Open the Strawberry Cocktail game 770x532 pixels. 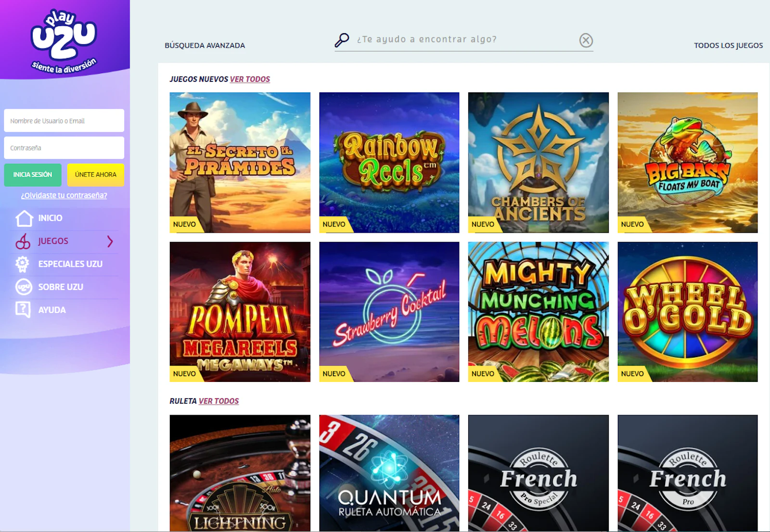389,312
